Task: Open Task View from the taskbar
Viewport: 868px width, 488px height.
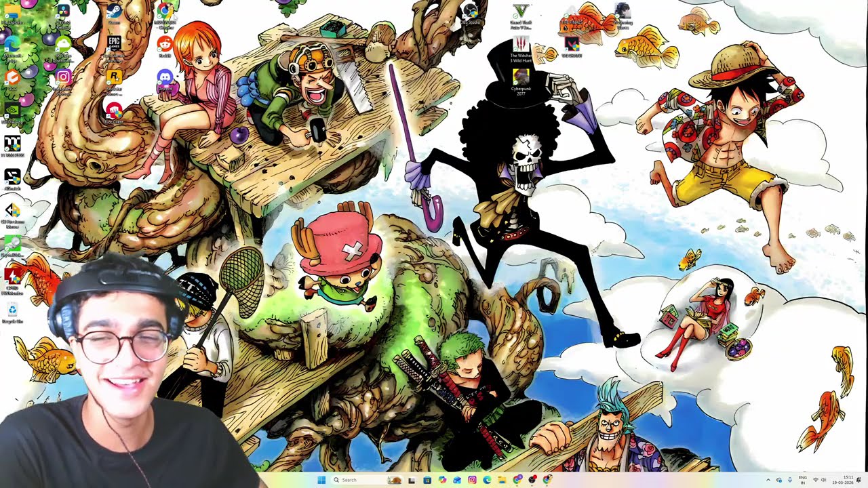Action: click(412, 480)
